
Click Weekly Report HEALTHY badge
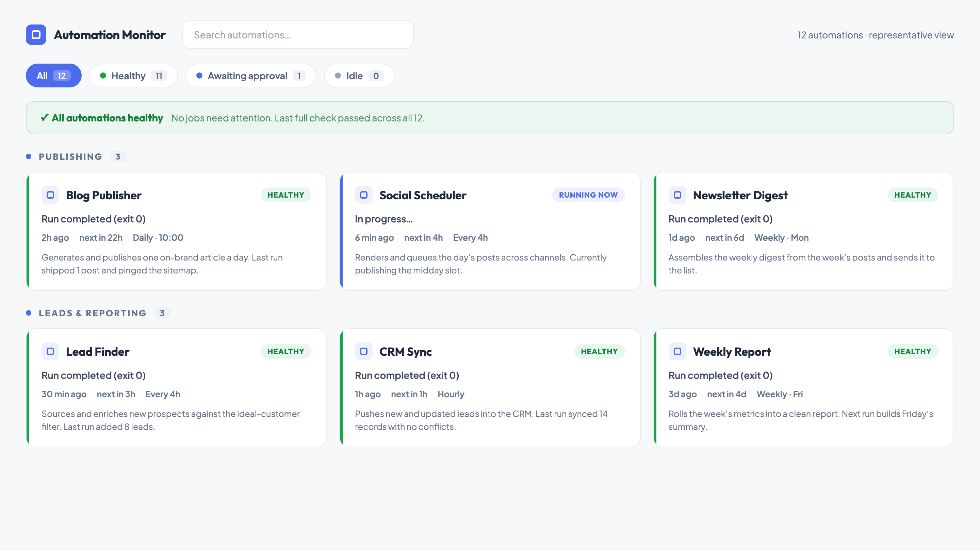(913, 351)
